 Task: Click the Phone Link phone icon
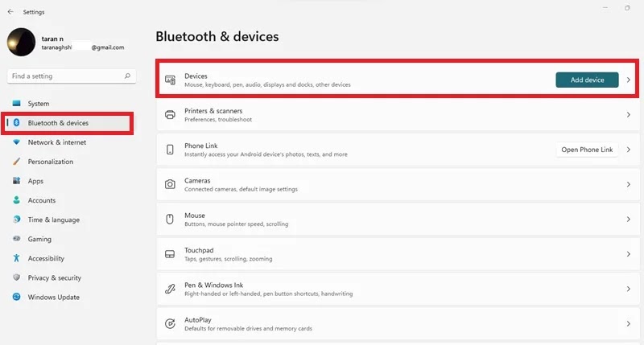[x=170, y=150]
